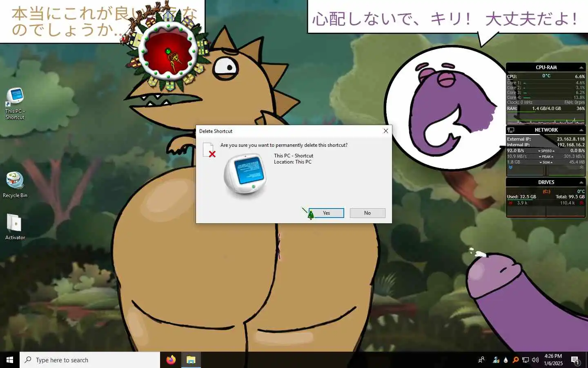Select the Recycle Bin desktop icon
The image size is (588, 368).
(15, 185)
